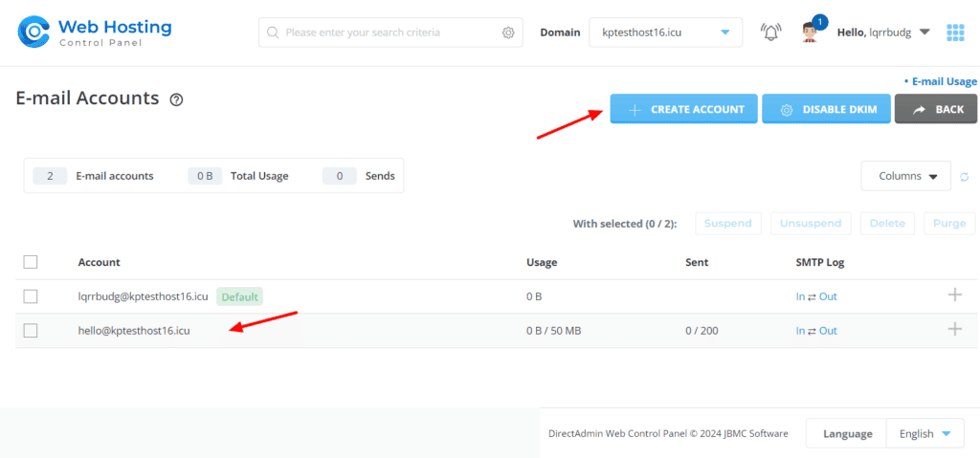980x458 pixels.
Task: Click the Delete button
Action: [x=887, y=224]
